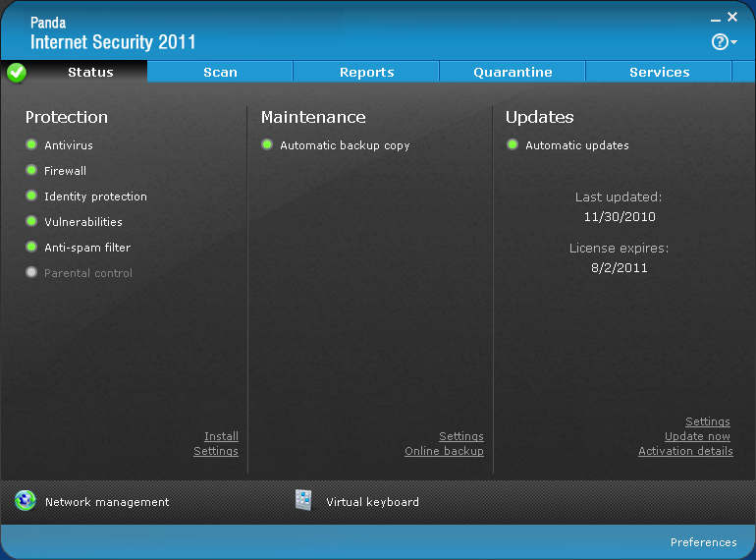Open Preferences in the bottom bar

point(703,542)
